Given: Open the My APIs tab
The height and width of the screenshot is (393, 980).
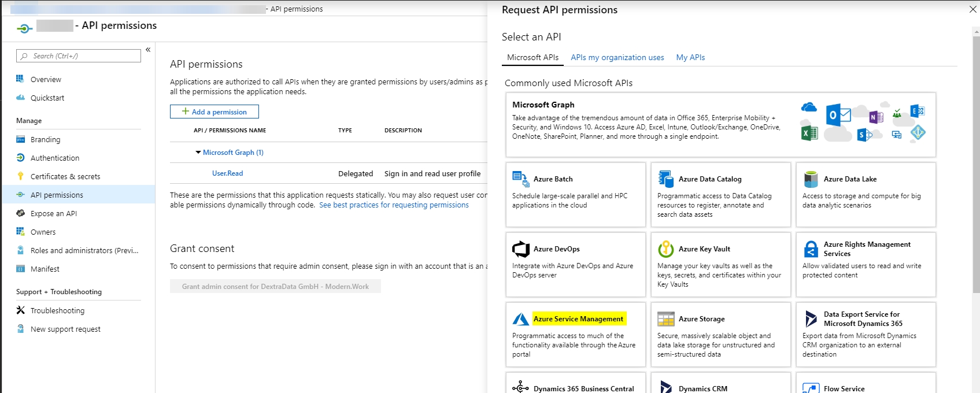Looking at the screenshot, I should (x=690, y=57).
